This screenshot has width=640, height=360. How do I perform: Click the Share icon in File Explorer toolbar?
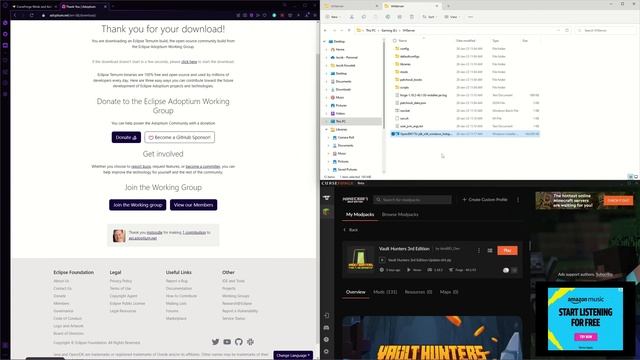pos(400,17)
